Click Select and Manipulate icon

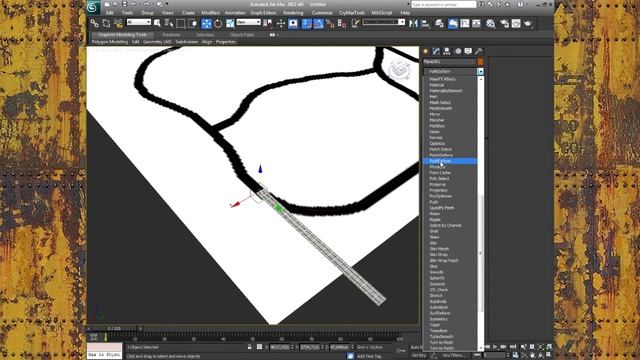pyautogui.click(x=281, y=24)
